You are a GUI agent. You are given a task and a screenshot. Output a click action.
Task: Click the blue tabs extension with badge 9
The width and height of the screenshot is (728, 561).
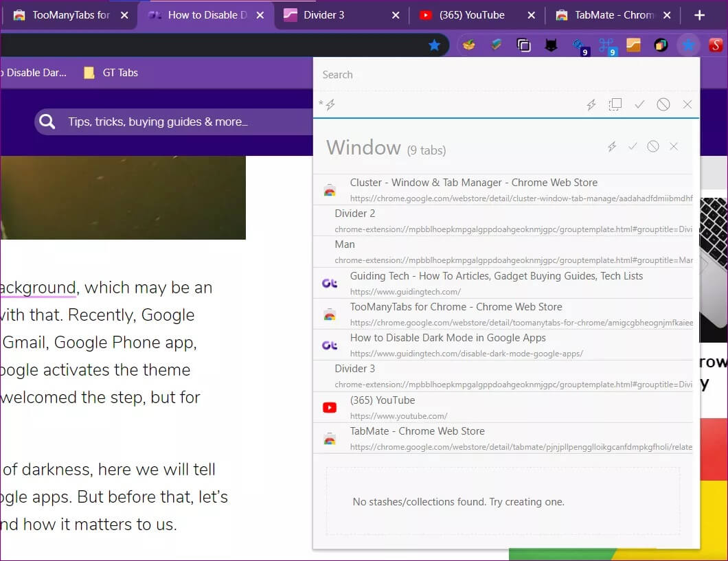pyautogui.click(x=580, y=46)
